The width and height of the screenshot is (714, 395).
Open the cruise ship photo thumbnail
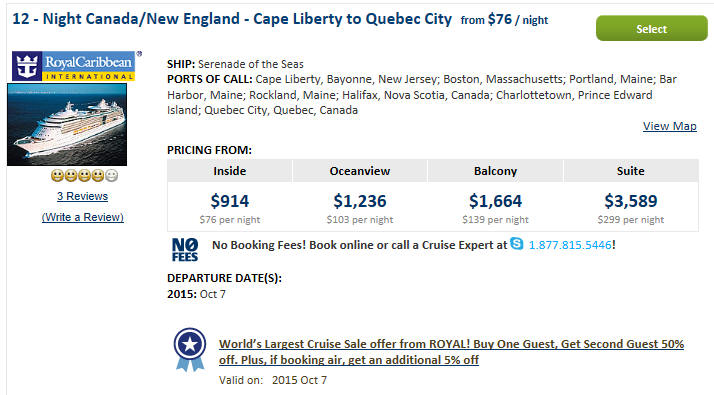pyautogui.click(x=67, y=124)
